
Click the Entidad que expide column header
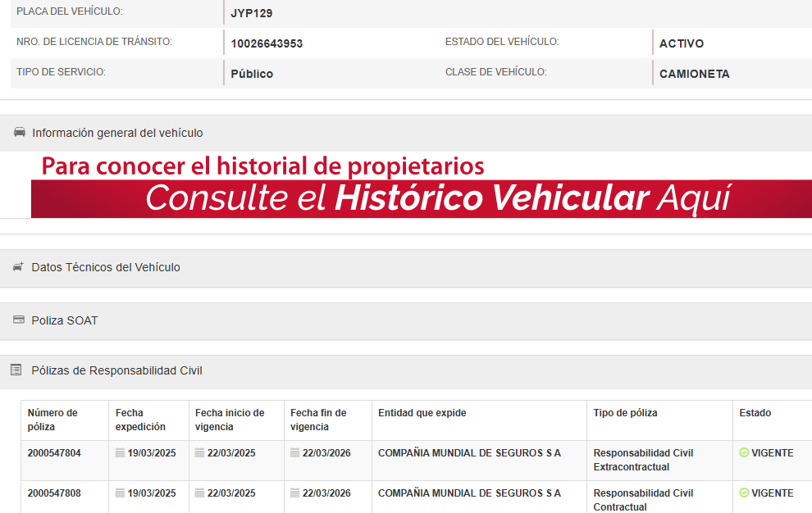click(422, 413)
